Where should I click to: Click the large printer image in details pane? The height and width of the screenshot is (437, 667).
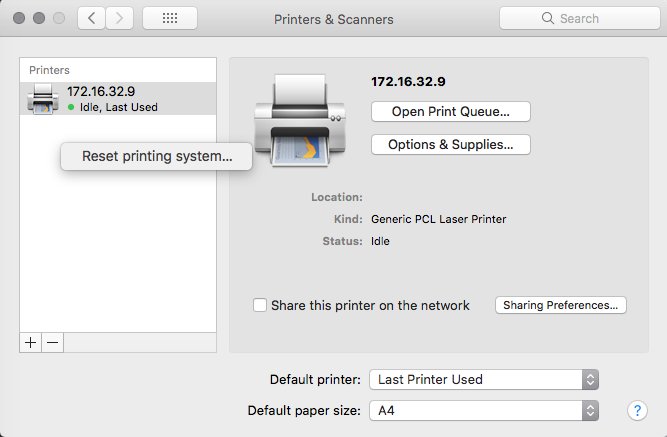(300, 120)
